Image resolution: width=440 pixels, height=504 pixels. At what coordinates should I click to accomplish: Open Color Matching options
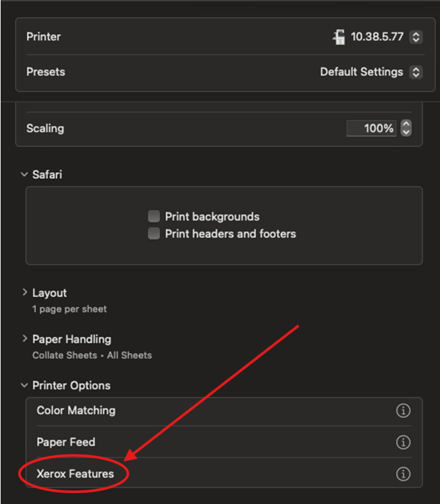coord(76,410)
